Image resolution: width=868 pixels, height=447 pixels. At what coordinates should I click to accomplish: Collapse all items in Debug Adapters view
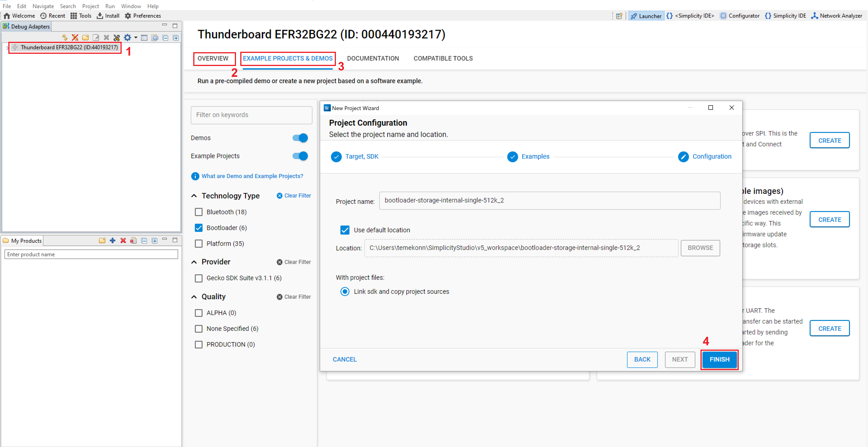coord(165,37)
